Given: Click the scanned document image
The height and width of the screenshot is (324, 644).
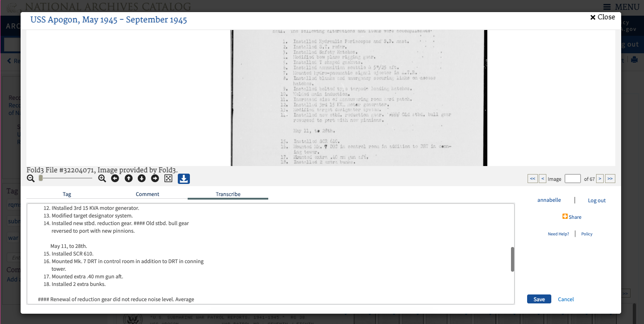Looking at the screenshot, I should [x=359, y=98].
